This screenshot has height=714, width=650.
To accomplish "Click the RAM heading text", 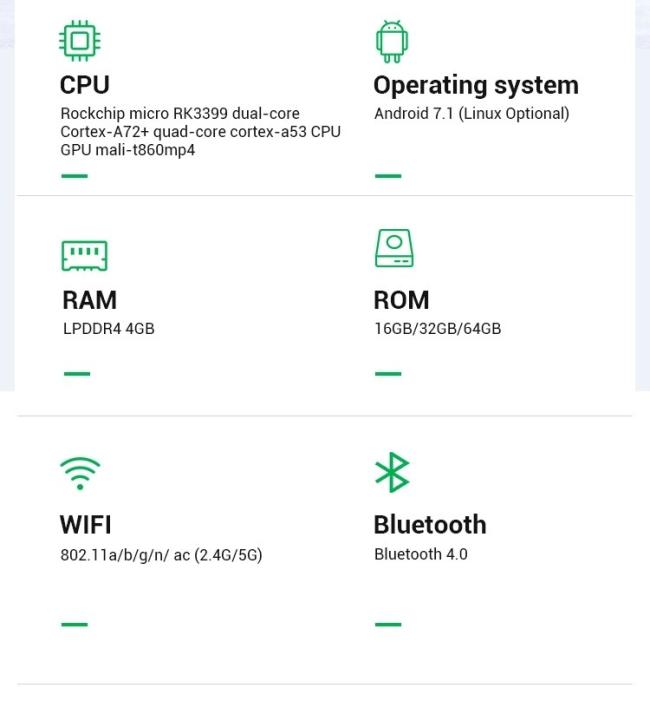I will [x=90, y=300].
